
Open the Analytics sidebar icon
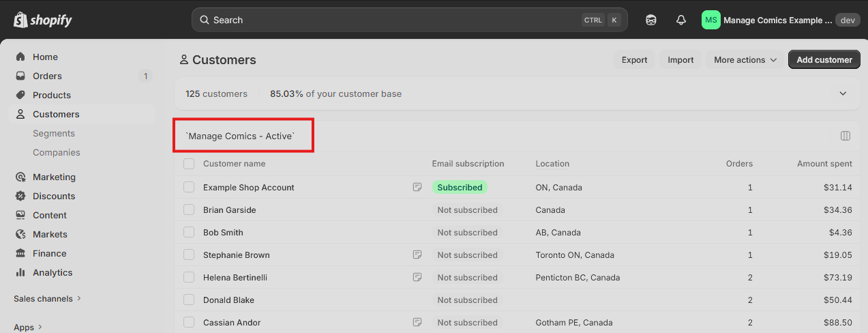20,272
